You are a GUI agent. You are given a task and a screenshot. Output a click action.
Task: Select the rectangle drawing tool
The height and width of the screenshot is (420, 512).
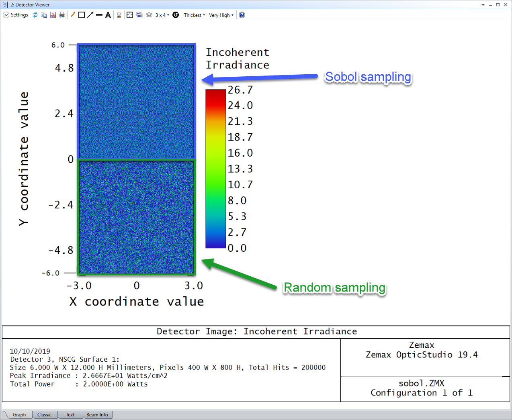(x=82, y=15)
